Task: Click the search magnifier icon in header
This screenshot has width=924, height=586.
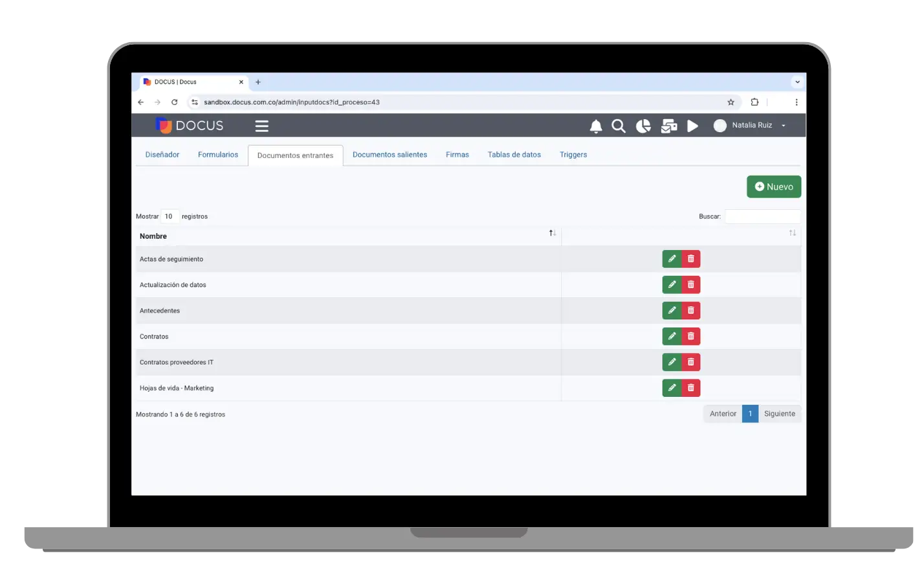Action: 619,126
